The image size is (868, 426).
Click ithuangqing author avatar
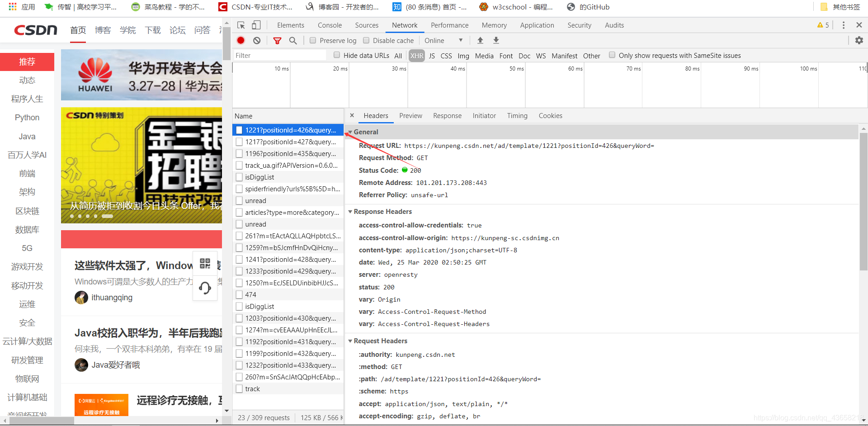pyautogui.click(x=81, y=298)
